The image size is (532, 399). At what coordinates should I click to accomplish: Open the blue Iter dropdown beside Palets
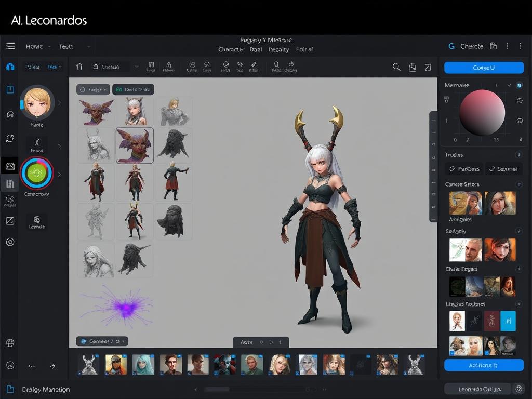click(54, 67)
